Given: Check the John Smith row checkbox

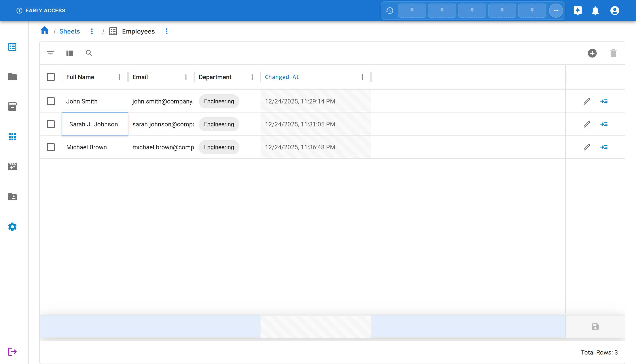Looking at the screenshot, I should pos(51,101).
